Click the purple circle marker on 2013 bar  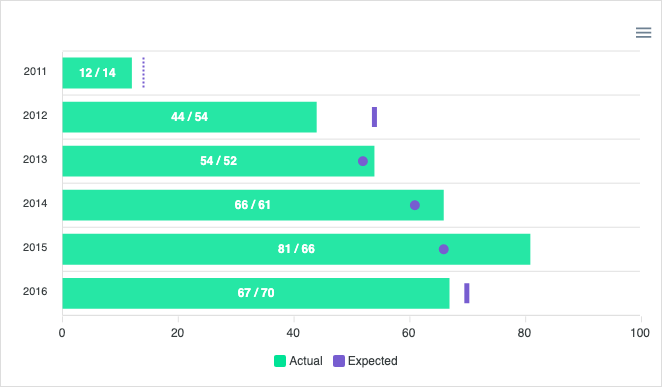coord(363,161)
